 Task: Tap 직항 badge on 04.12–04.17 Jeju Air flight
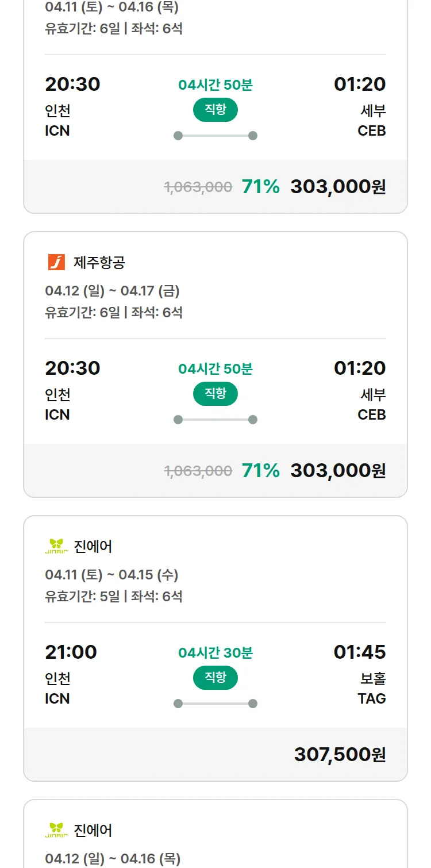tap(215, 394)
